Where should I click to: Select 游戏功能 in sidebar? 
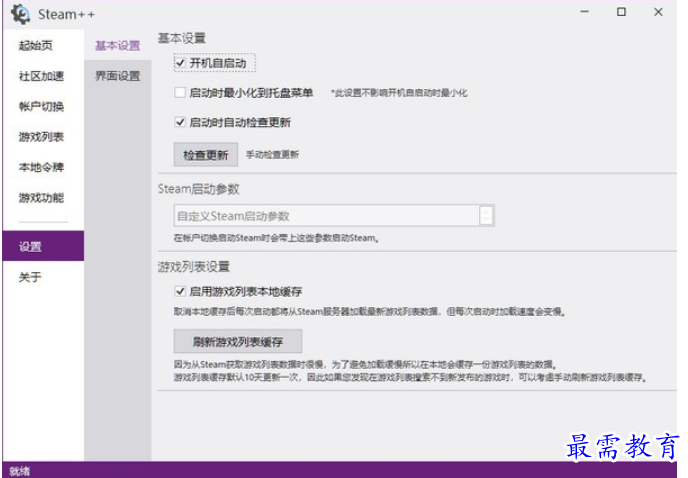pos(41,198)
